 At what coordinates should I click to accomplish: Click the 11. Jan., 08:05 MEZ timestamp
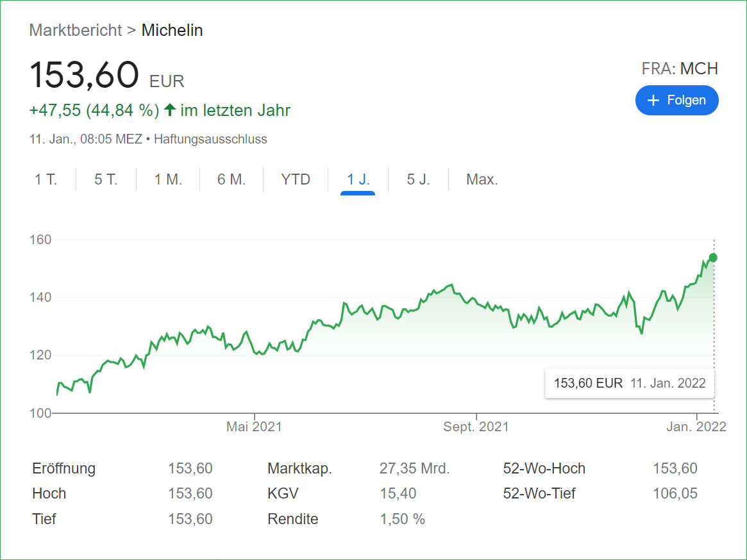(86, 139)
